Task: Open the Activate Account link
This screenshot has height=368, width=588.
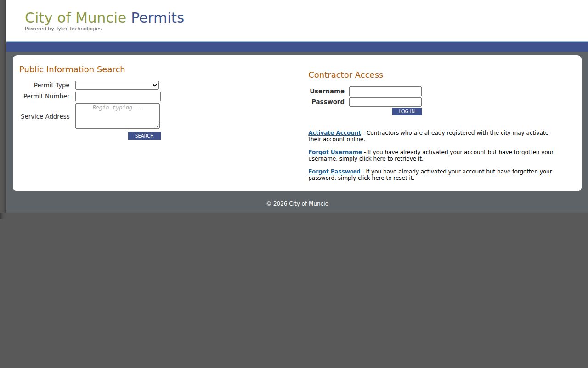Action: [334, 133]
